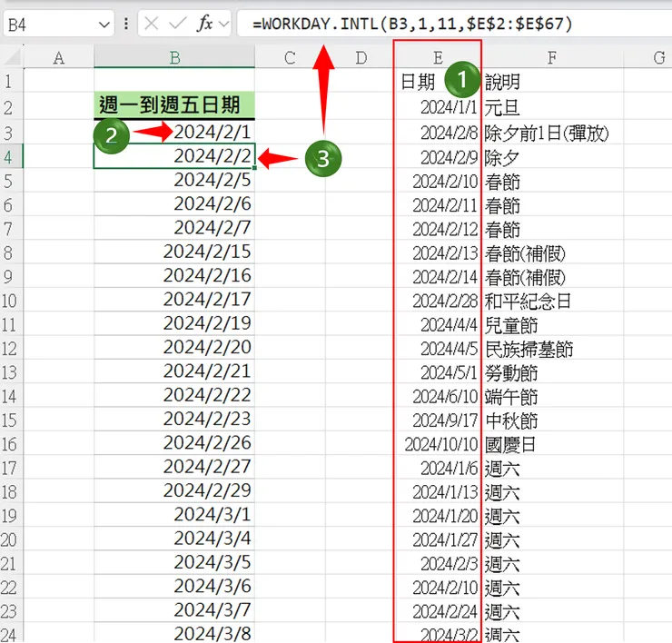The height and width of the screenshot is (643, 672).
Task: Select date 2024/2/12 in column E
Action: (x=438, y=230)
